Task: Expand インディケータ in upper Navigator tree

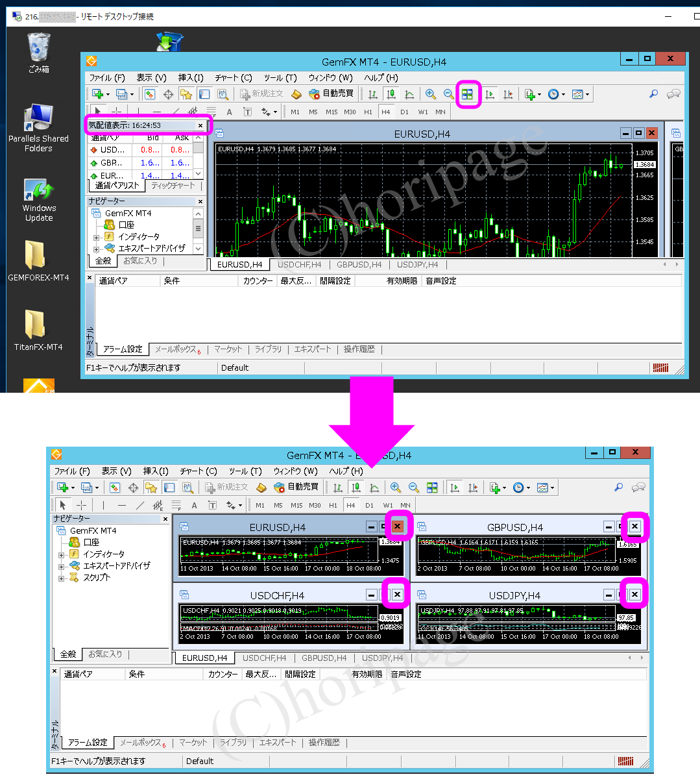Action: (96, 237)
